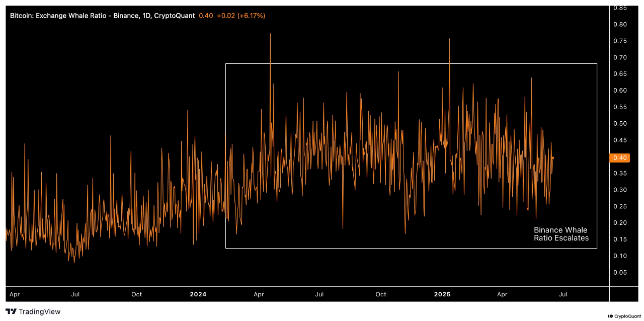Click the 0.70 value on the price axis
Image resolution: width=644 pixels, height=321 pixels.
(x=620, y=57)
